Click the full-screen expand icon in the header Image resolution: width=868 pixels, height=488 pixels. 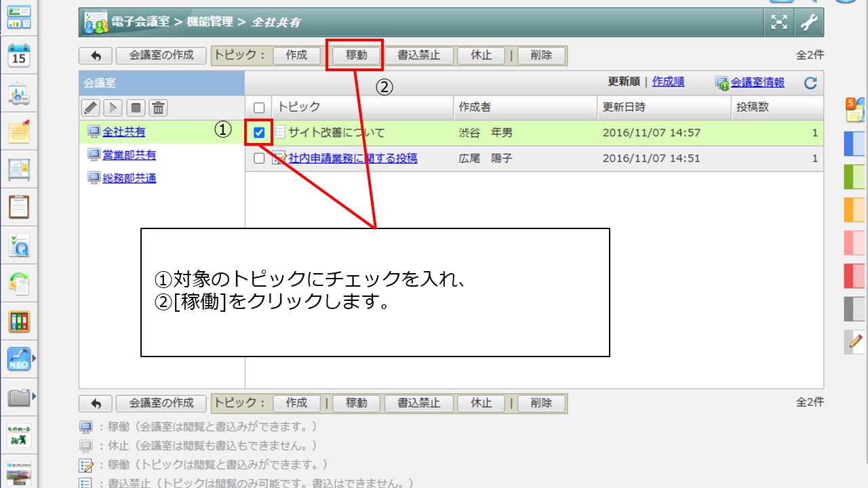781,22
